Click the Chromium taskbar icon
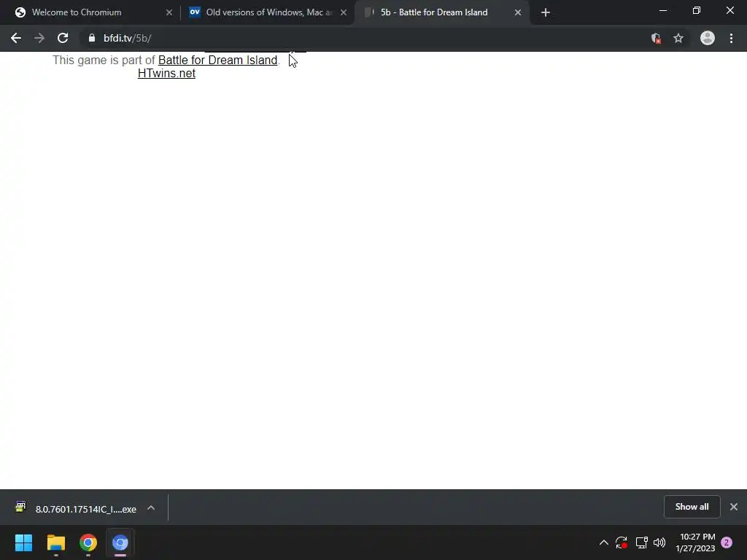This screenshot has width=747, height=560. 120,542
